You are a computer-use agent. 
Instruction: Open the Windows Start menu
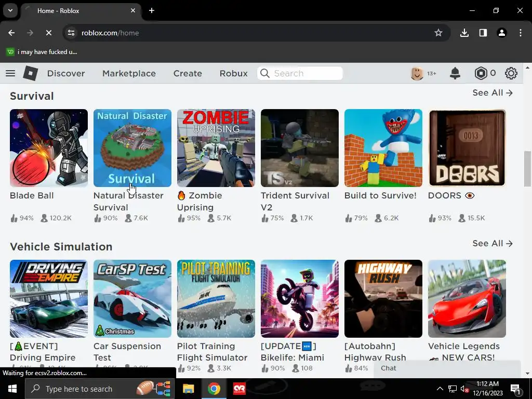point(12,389)
